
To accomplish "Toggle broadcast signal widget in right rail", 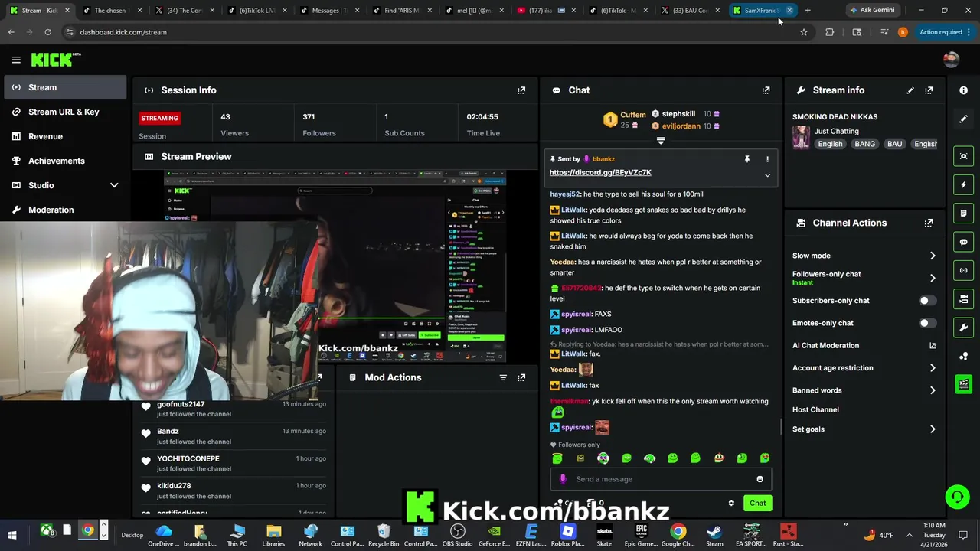I will [963, 270].
